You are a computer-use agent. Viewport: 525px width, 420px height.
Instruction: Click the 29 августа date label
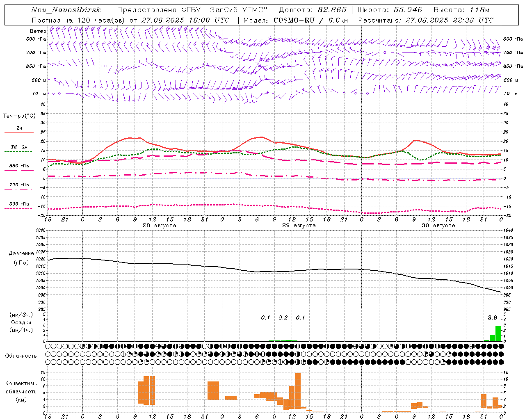pos(299,226)
